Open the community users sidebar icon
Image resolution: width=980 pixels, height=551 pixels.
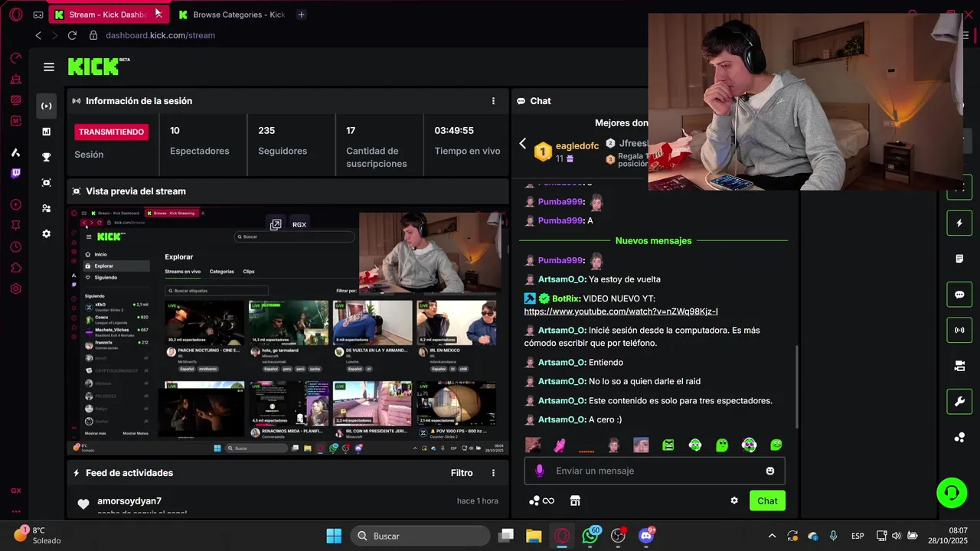[47, 208]
